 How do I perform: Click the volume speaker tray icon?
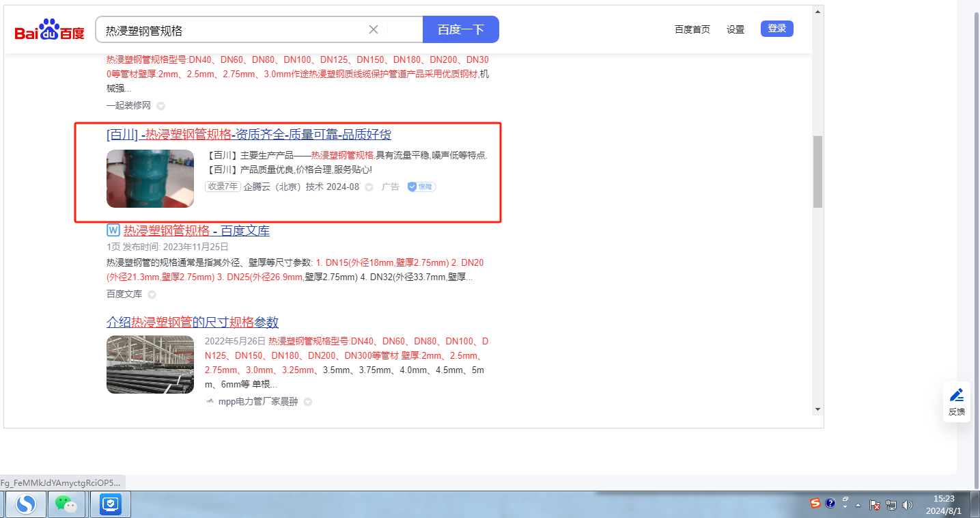click(x=908, y=505)
